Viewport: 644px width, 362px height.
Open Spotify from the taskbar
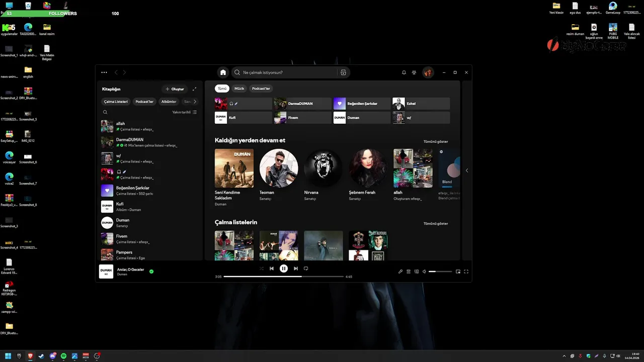[63, 356]
